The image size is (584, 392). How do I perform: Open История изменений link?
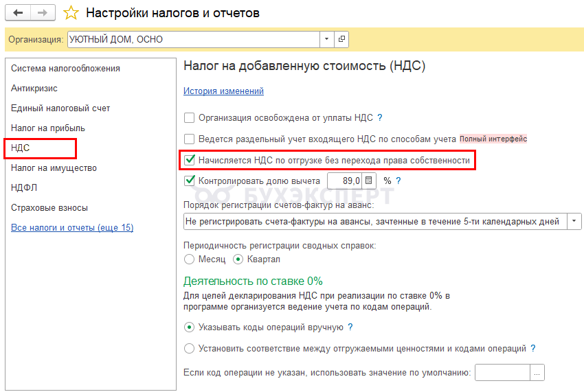[x=223, y=91]
